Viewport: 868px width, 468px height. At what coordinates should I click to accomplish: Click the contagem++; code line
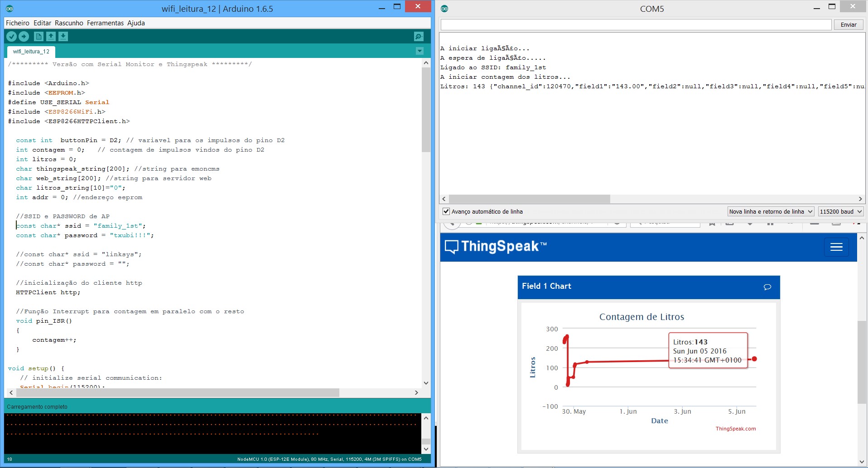point(54,340)
